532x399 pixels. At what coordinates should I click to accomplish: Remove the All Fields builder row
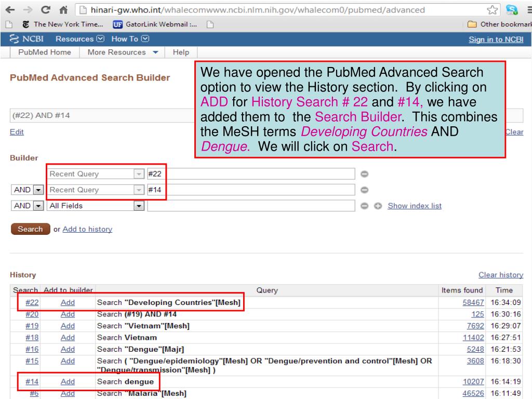(364, 206)
